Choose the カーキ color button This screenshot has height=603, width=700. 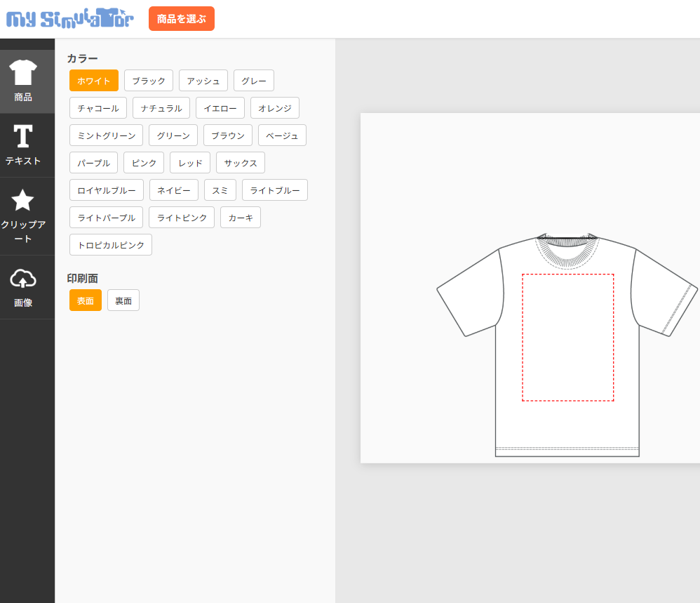click(x=241, y=218)
